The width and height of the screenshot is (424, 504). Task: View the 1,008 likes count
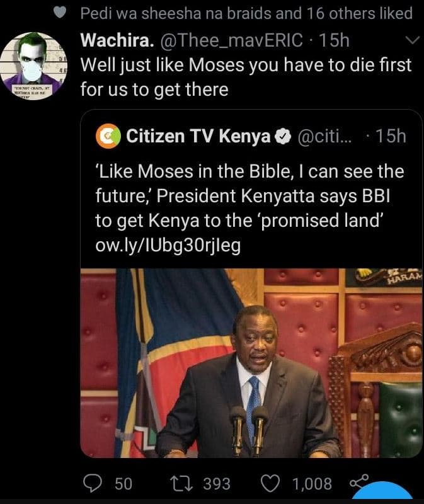[312, 484]
